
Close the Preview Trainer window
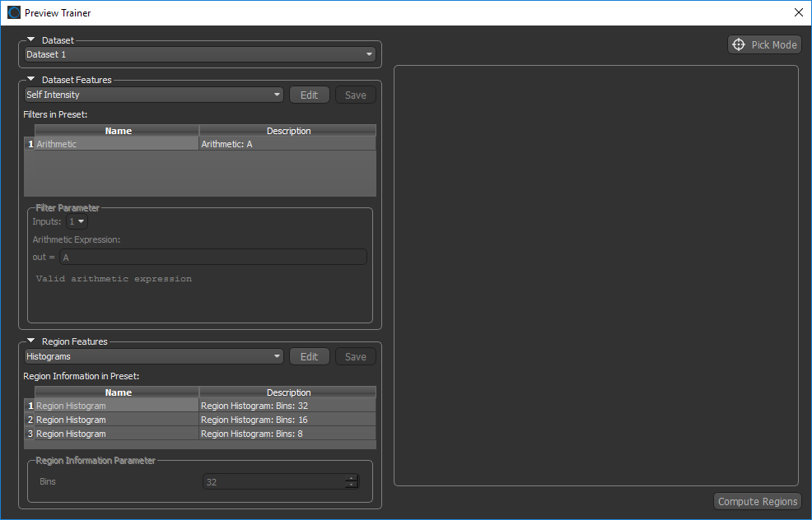(x=798, y=12)
